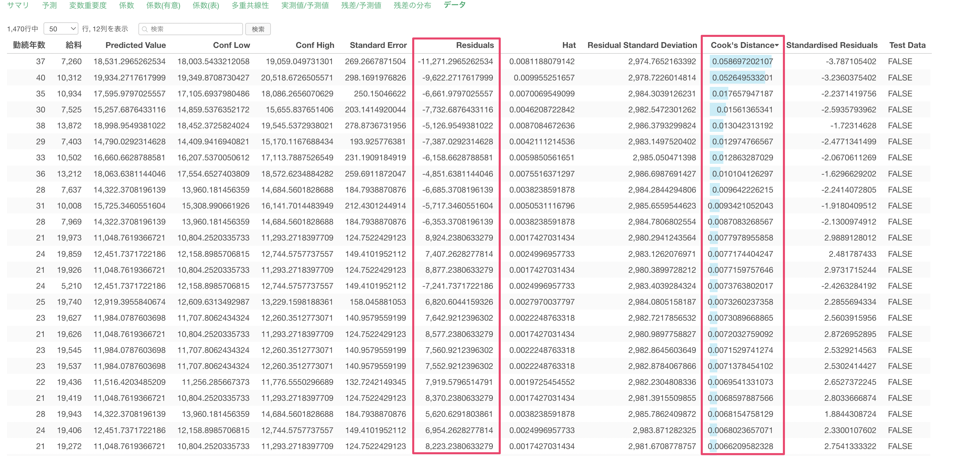Sort by the Residuals column header

coord(475,45)
